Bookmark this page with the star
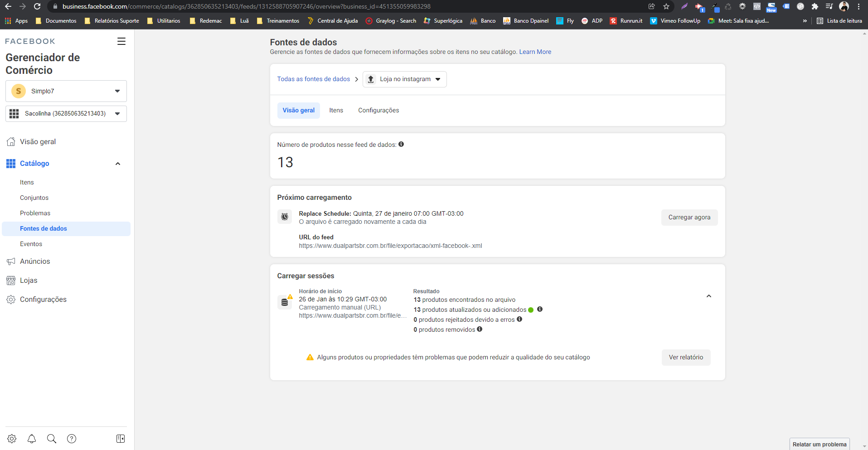The image size is (868, 450). coord(666,6)
